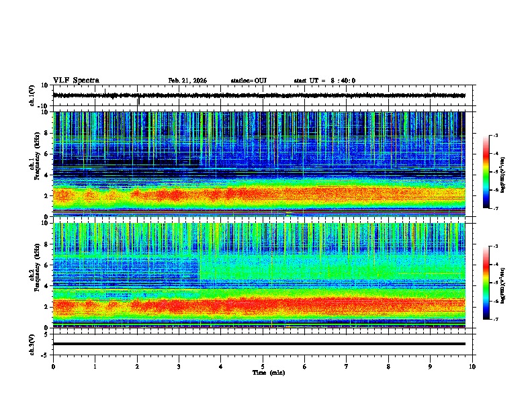
Task: Select the "start UT = 8 :40: 0" text
Action: [324, 81]
